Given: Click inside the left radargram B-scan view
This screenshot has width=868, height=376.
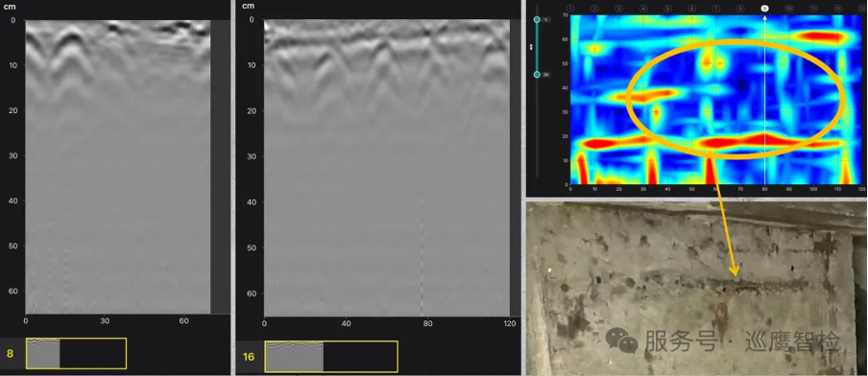Looking at the screenshot, I should [x=118, y=167].
